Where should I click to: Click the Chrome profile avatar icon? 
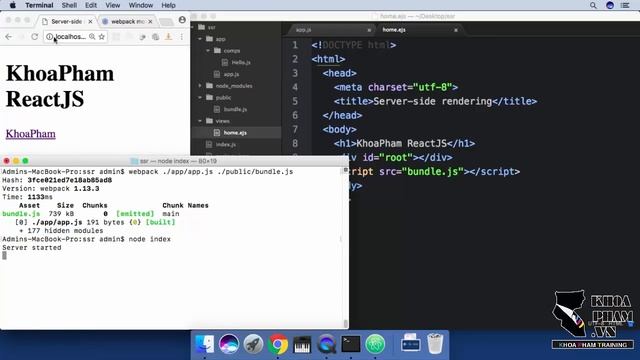tap(182, 20)
